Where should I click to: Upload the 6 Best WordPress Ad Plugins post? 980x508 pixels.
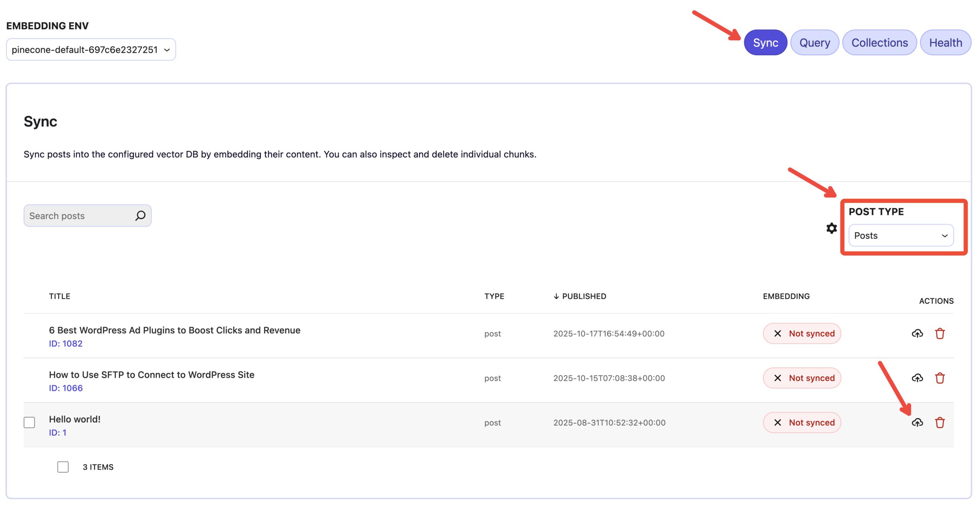point(917,334)
